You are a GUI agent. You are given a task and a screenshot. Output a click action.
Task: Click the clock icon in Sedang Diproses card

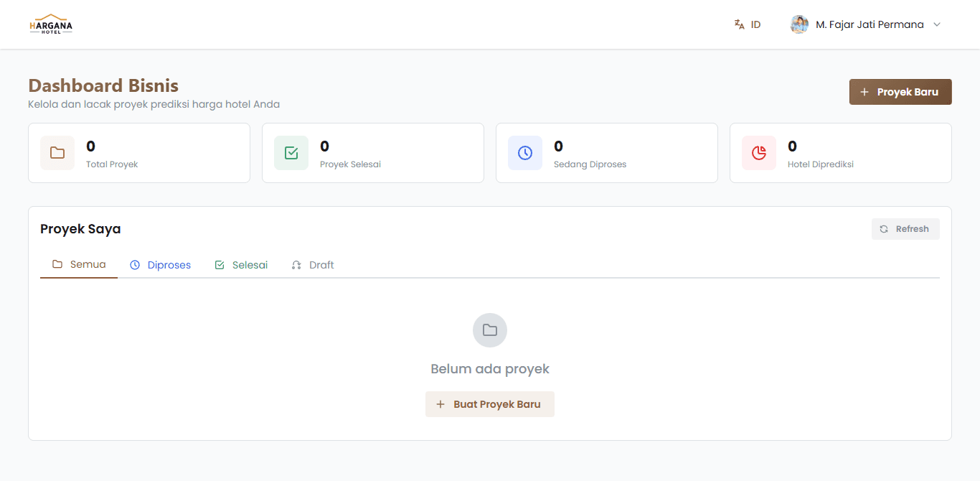coord(525,153)
